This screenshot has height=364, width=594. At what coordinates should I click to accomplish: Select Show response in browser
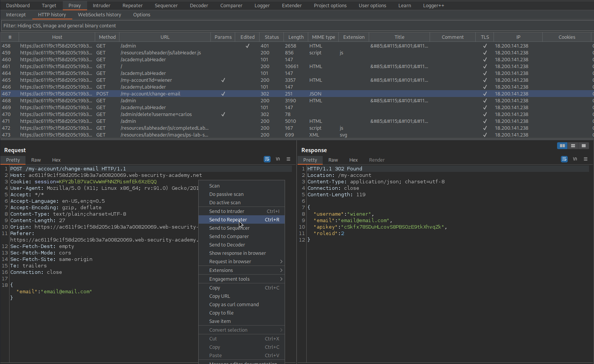coord(242,253)
